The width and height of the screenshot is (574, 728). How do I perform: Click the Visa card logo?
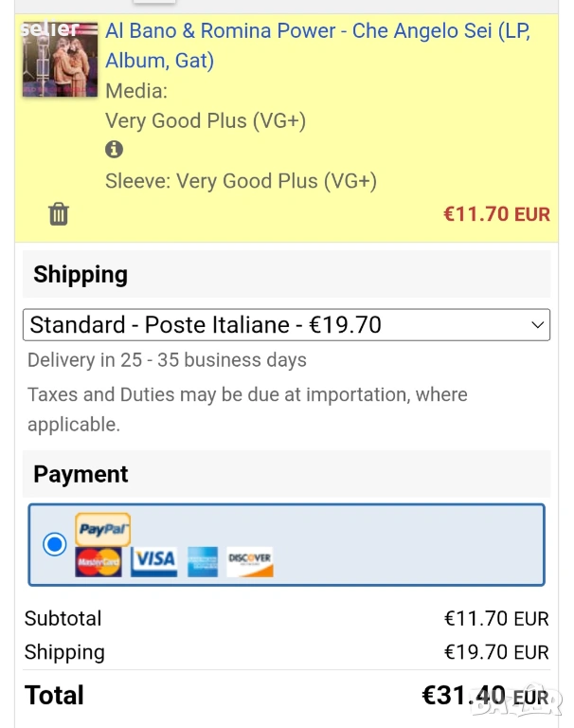coord(153,561)
